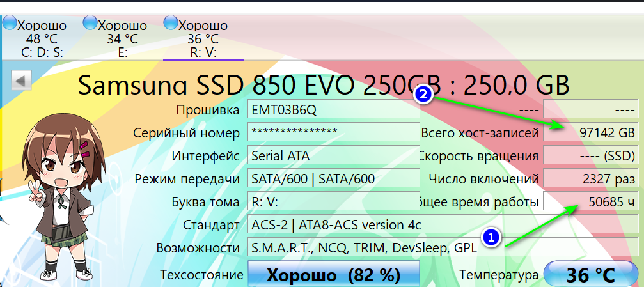Click the Samsung SSD 850 EVO 250GB title
Viewport: 644px width, 287px height.
pyautogui.click(x=324, y=84)
